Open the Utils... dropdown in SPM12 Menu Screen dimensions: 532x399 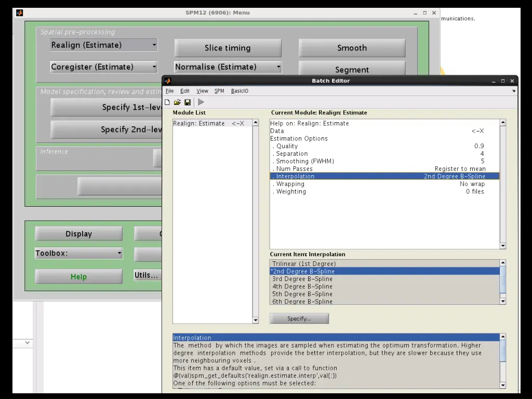coord(148,275)
